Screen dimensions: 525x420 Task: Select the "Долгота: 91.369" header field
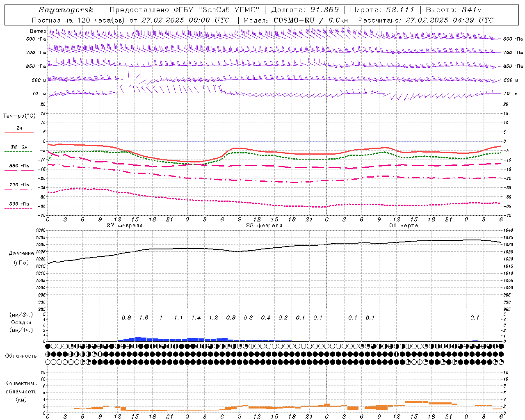pos(305,10)
